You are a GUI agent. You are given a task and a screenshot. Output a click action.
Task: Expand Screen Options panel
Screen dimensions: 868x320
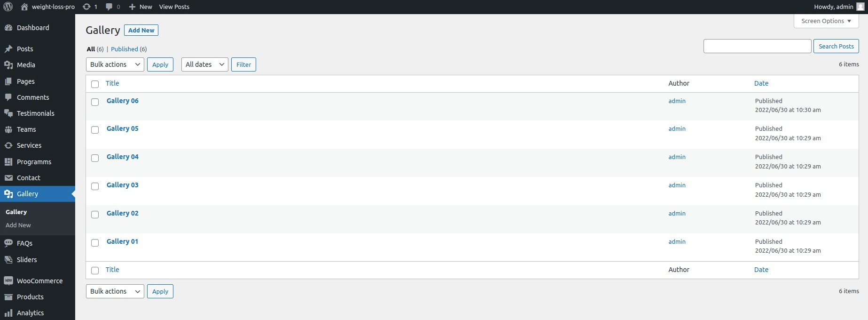[826, 21]
